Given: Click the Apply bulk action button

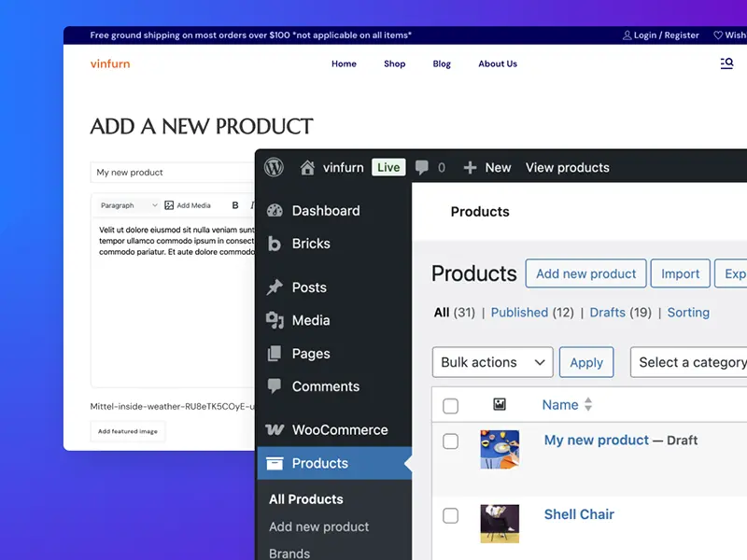Looking at the screenshot, I should tap(586, 362).
